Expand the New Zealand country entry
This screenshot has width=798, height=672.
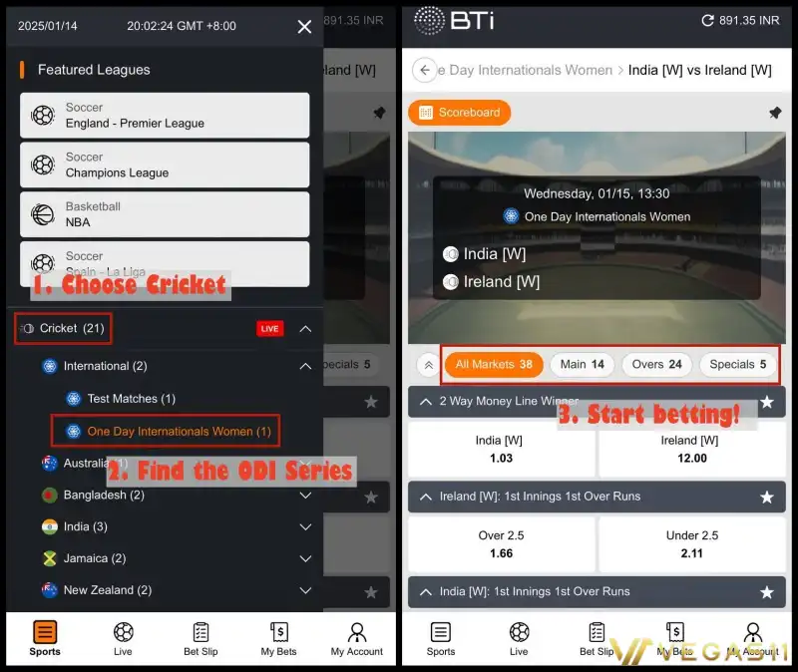[x=305, y=590]
